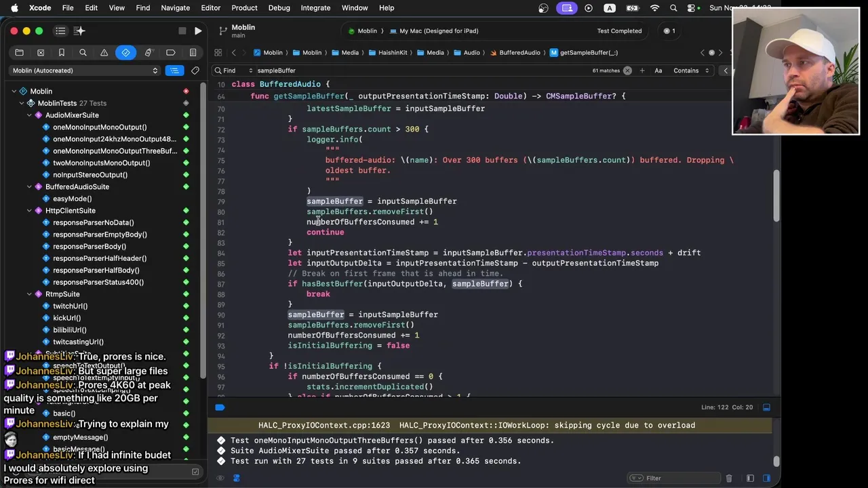
Task: Clear the find search field
Action: click(x=627, y=70)
